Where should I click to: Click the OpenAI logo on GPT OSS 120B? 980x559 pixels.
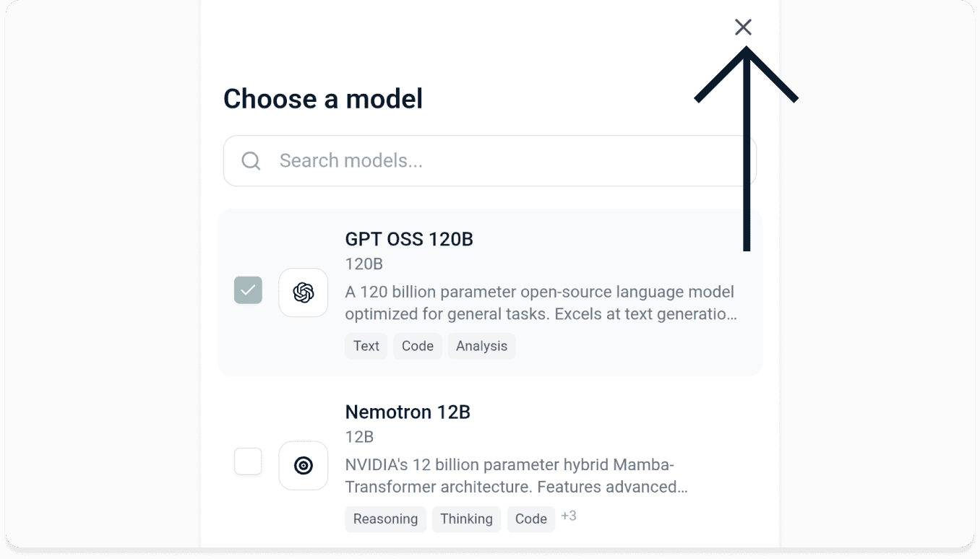303,292
